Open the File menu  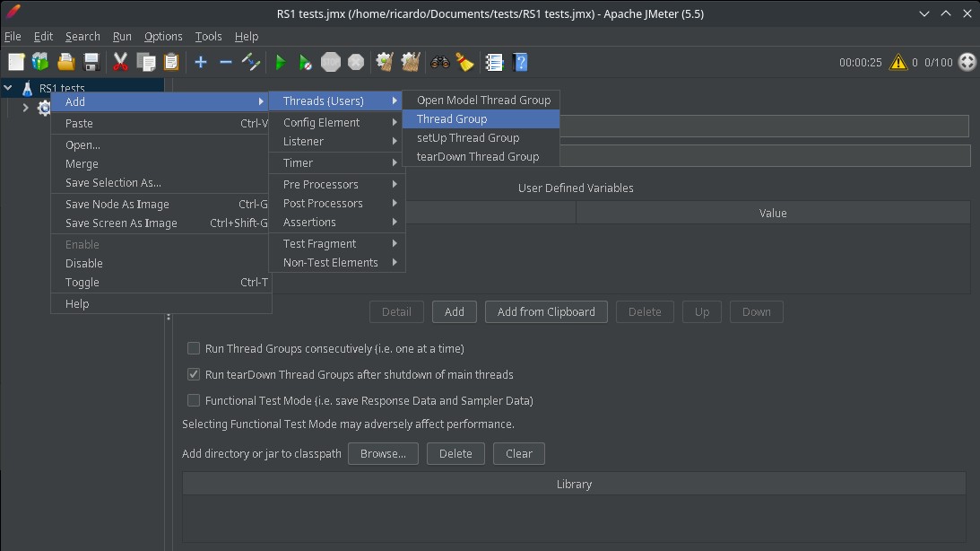13,36
